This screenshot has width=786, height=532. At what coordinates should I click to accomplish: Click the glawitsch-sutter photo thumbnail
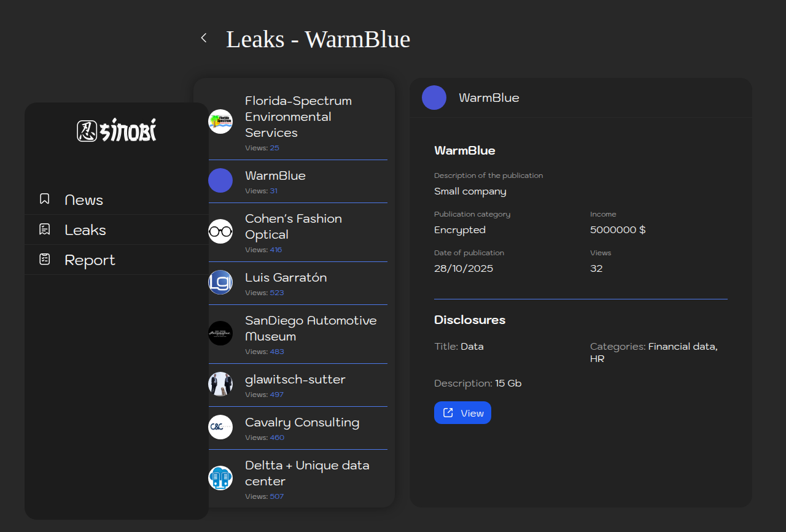(220, 384)
